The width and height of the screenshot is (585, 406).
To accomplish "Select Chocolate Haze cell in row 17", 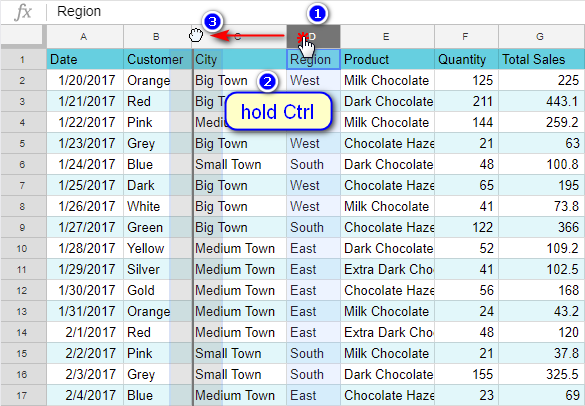I will pos(387,395).
